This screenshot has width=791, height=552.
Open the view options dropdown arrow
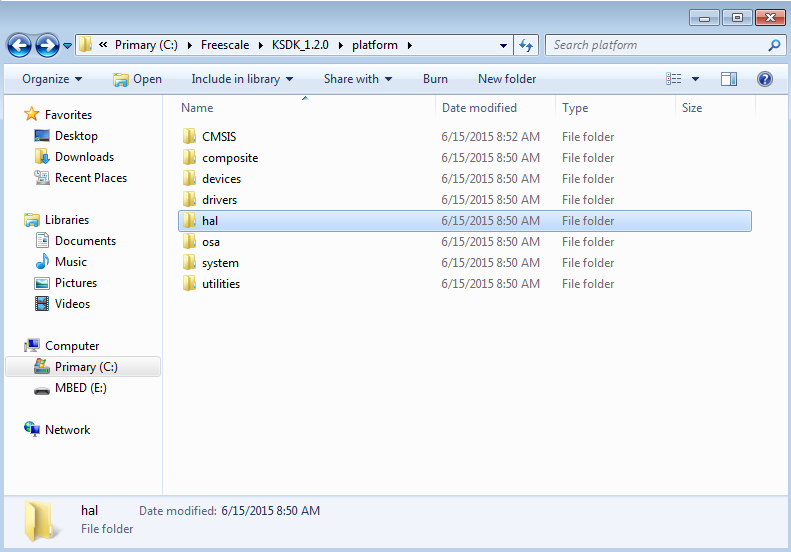(x=696, y=79)
